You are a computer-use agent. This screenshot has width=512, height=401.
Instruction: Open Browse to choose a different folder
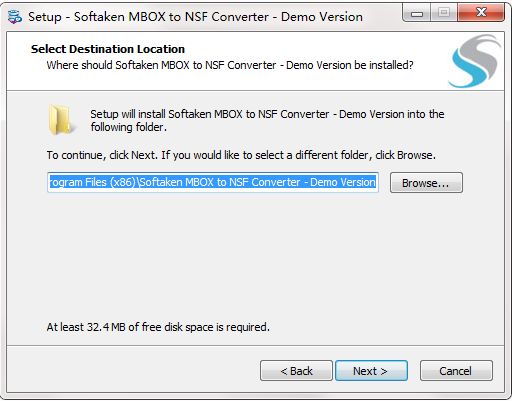click(x=426, y=183)
